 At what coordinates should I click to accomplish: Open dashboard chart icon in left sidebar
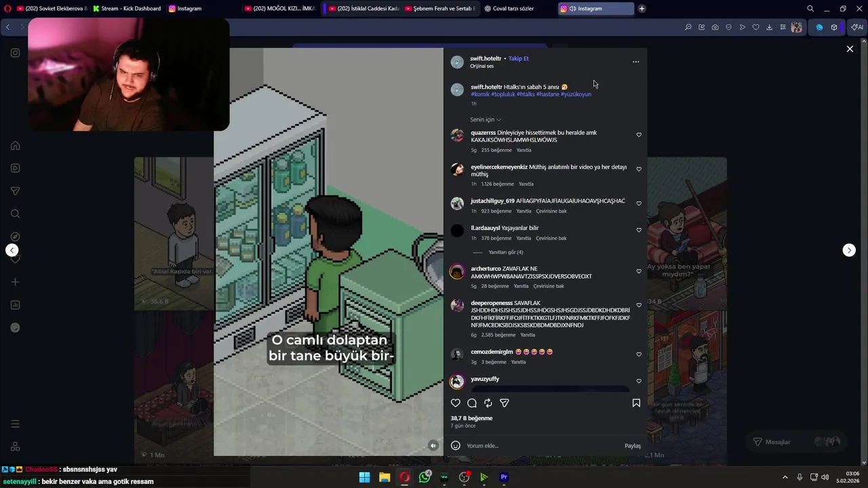coord(15,305)
